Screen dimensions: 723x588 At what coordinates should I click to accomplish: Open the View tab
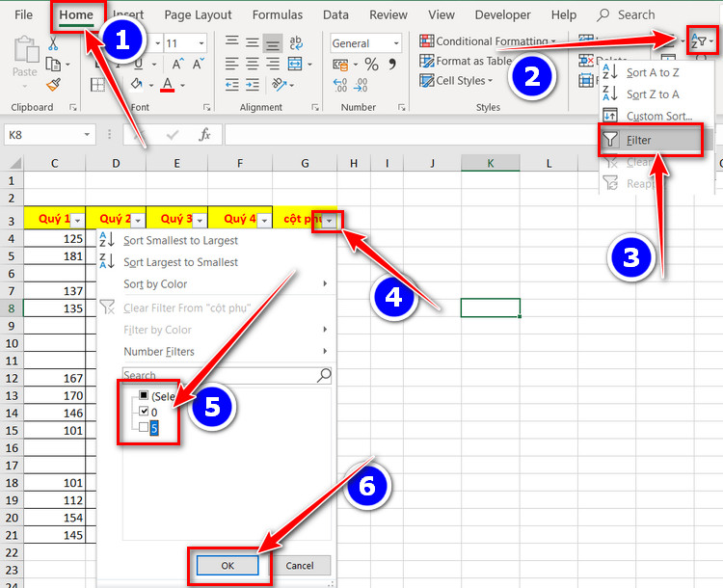pos(442,15)
